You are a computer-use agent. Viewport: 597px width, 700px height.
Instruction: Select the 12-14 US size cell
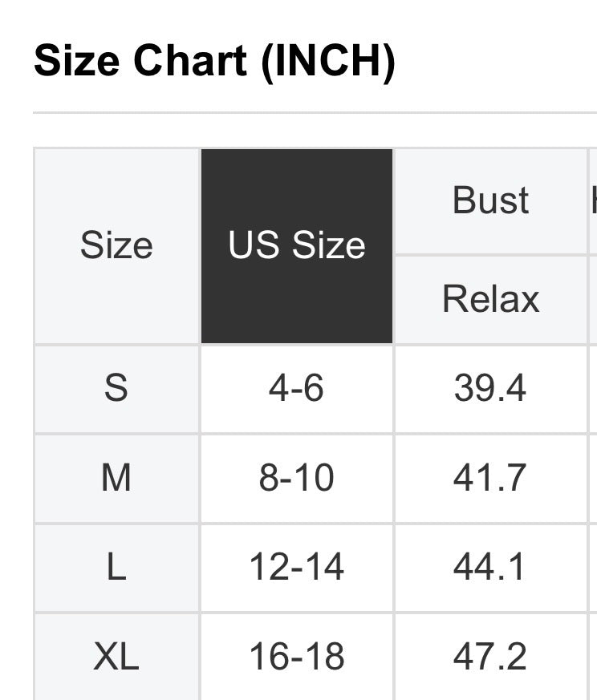[297, 568]
